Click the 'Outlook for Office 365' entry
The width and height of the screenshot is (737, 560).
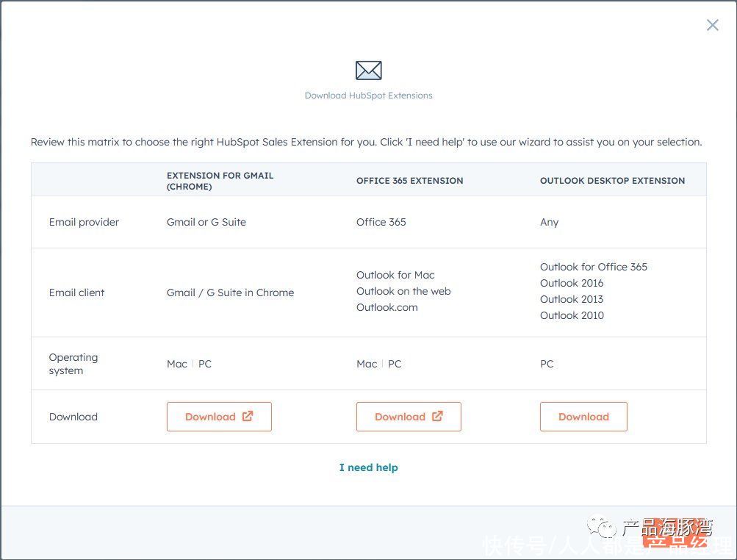pos(594,267)
